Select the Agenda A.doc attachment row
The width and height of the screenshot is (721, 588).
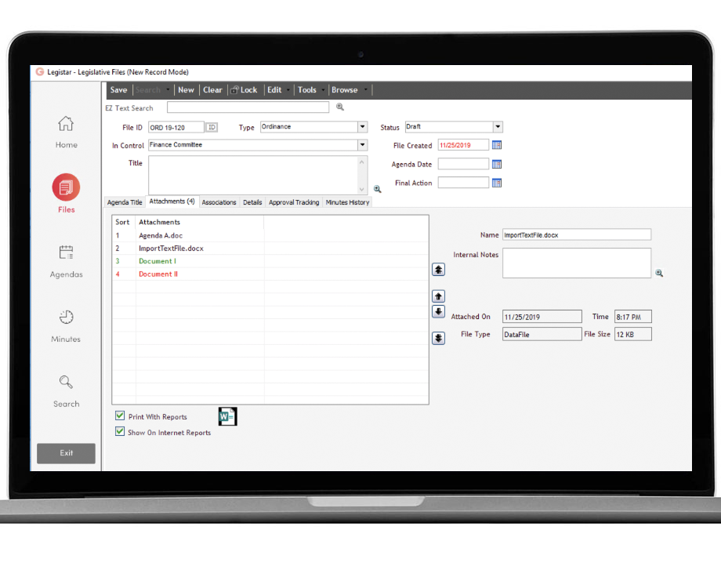coord(270,235)
